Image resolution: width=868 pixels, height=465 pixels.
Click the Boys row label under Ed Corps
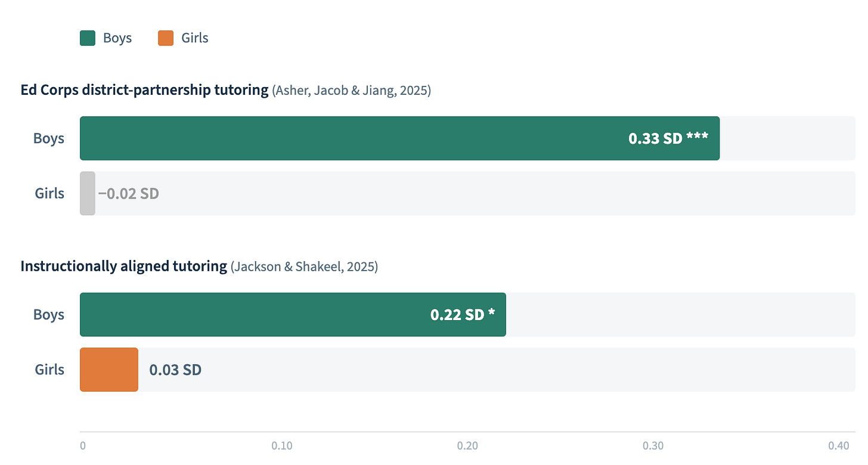pyautogui.click(x=49, y=138)
